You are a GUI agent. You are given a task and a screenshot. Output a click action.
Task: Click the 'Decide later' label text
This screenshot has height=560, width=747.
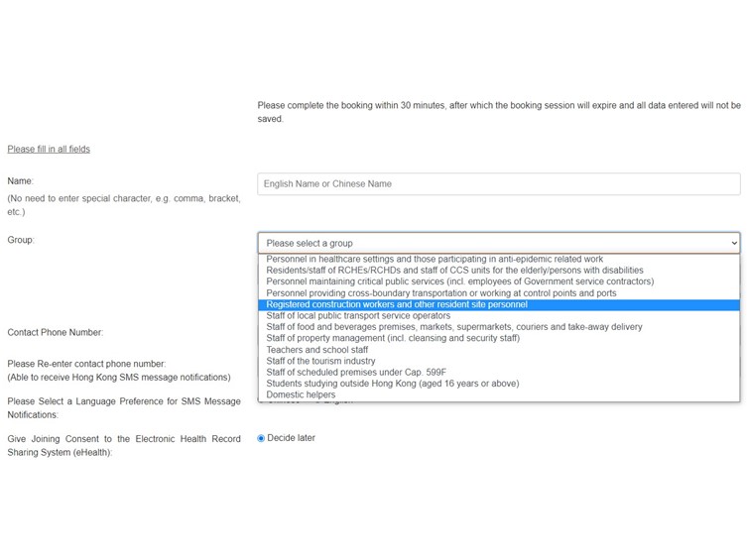[291, 438]
